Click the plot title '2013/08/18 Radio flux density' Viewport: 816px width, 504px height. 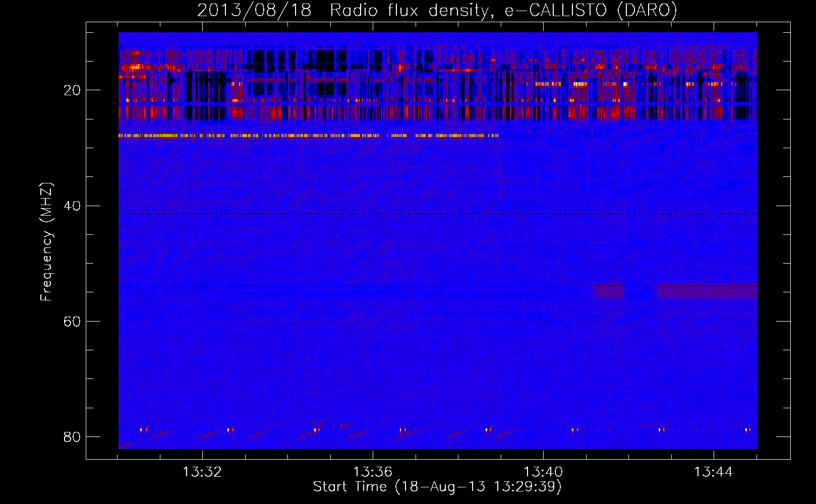pyautogui.click(x=437, y=10)
